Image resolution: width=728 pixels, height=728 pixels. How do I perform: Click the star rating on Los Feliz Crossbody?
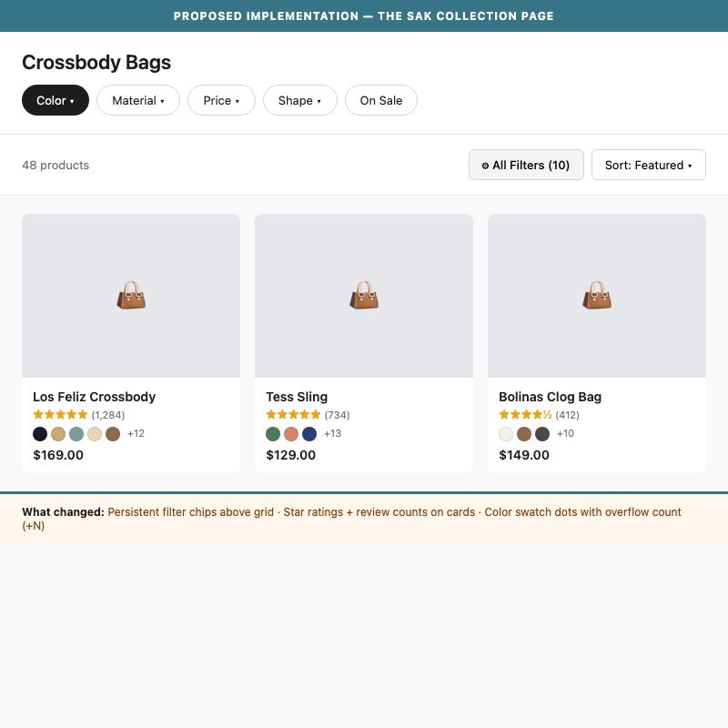click(60, 415)
